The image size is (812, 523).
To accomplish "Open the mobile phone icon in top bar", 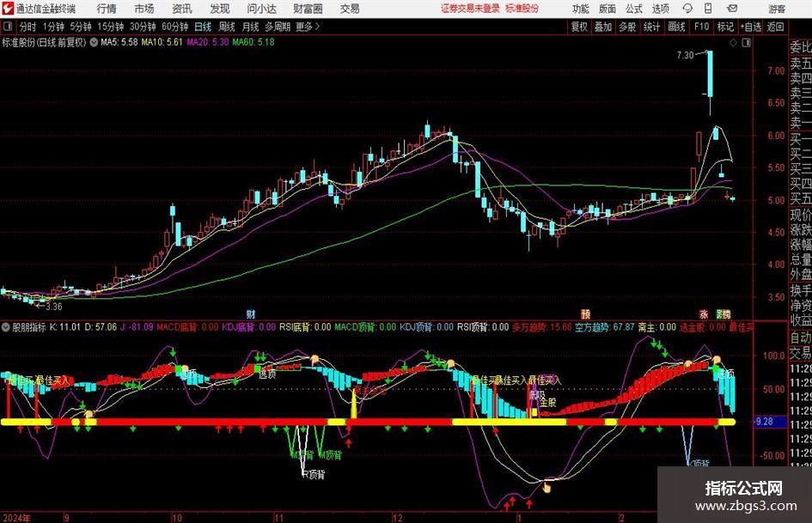I will [x=708, y=9].
